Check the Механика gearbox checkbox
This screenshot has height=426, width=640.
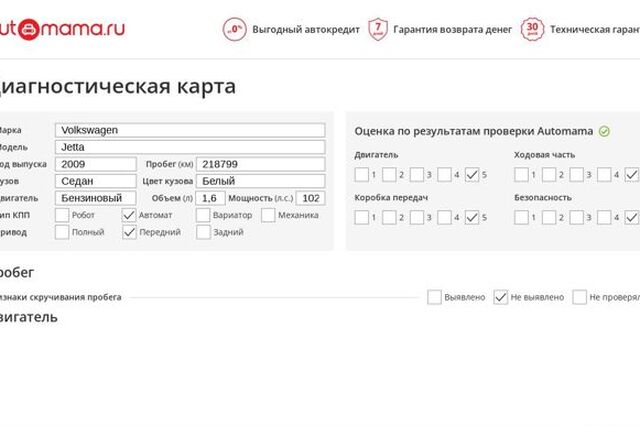point(268,215)
